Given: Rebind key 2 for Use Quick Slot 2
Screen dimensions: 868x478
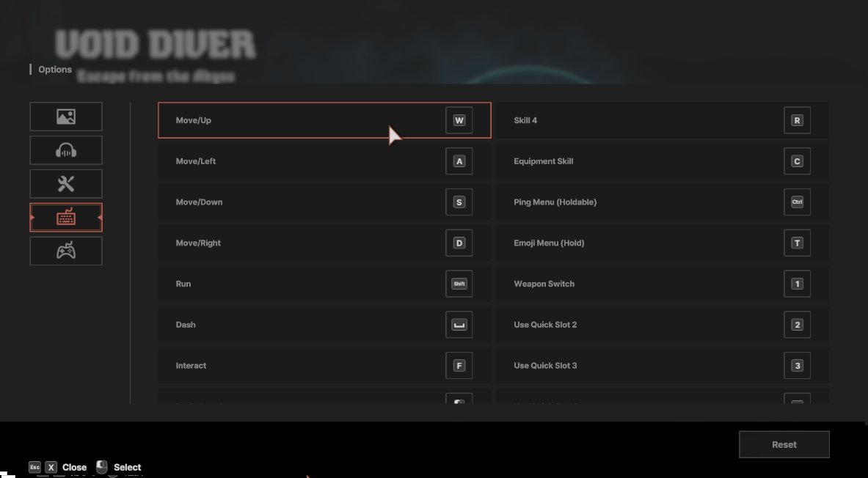Looking at the screenshot, I should 797,325.
